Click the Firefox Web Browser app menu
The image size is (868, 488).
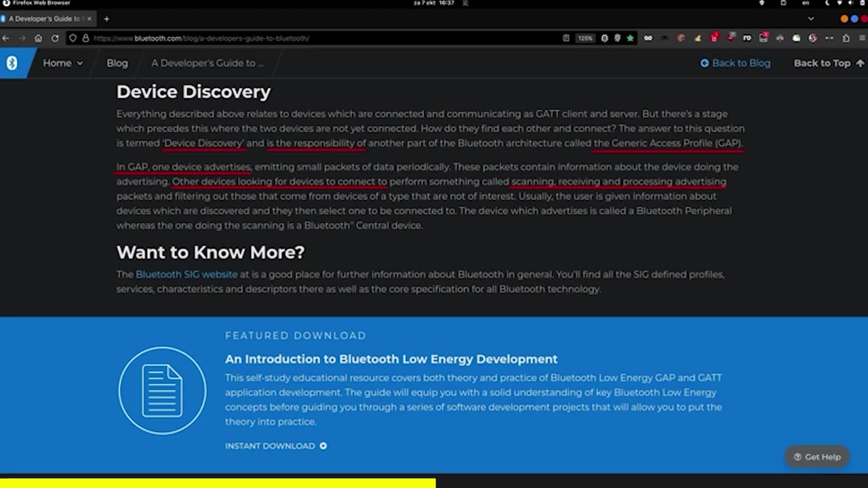pyautogui.click(x=37, y=3)
